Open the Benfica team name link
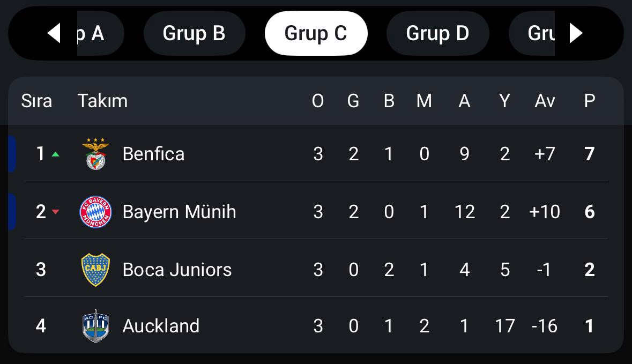 (153, 154)
